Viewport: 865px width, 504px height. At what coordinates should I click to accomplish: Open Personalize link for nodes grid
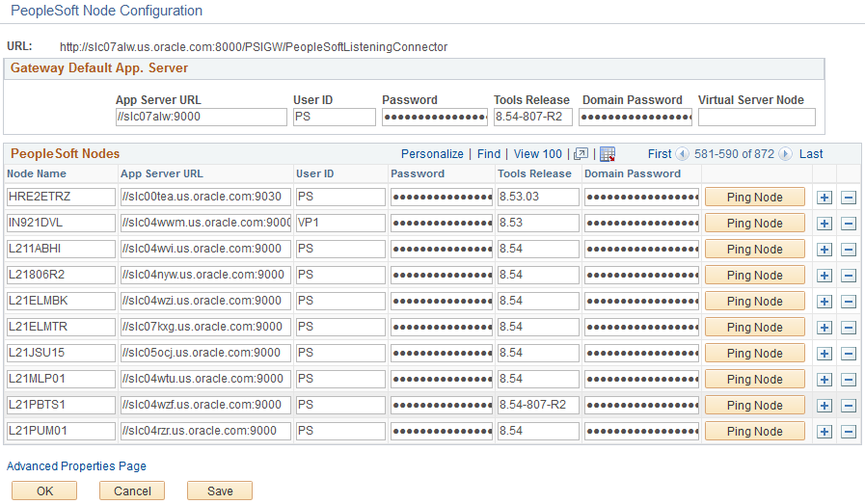pos(432,154)
